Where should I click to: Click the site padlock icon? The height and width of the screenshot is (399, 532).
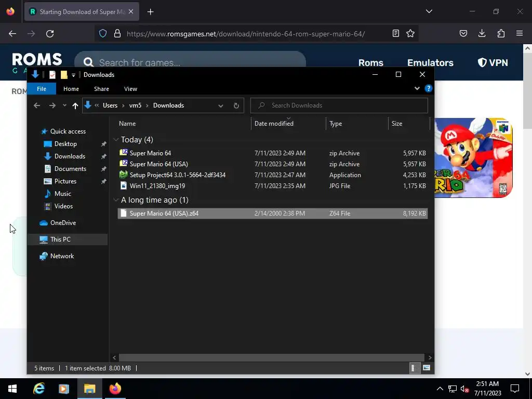(x=117, y=34)
